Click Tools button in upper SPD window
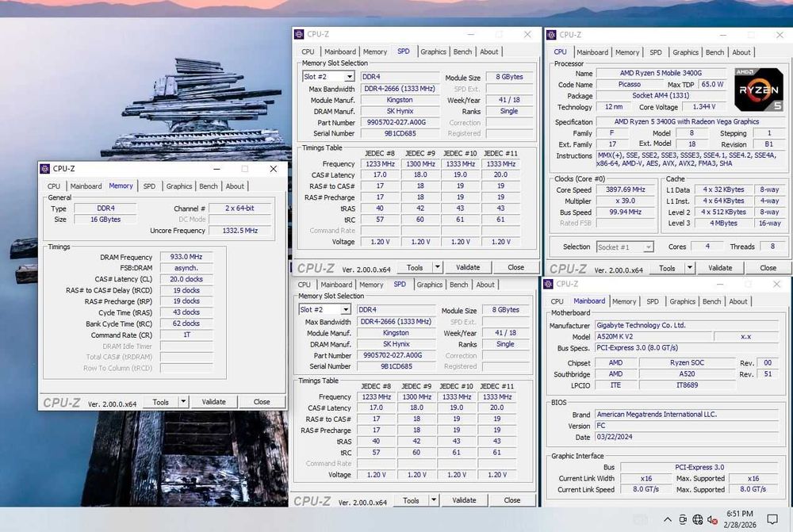The height and width of the screenshot is (532, 793). [414, 267]
